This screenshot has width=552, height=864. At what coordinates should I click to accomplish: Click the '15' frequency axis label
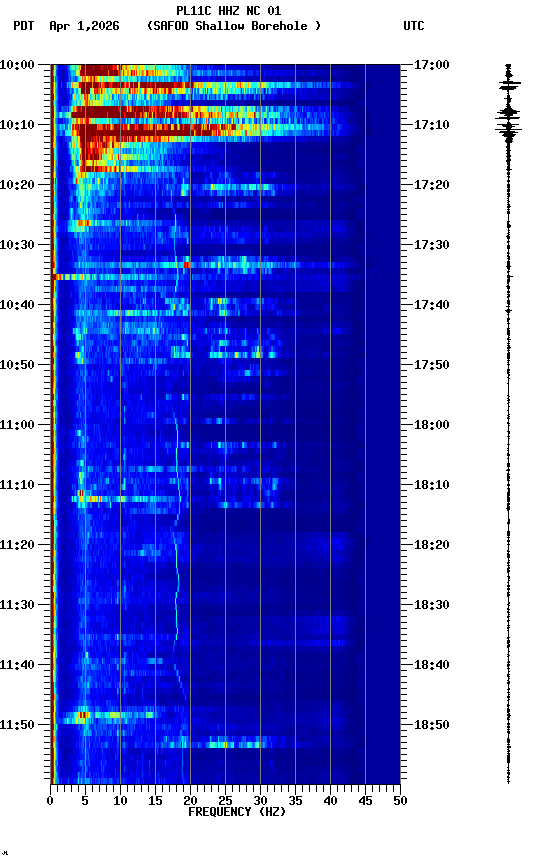click(x=155, y=801)
